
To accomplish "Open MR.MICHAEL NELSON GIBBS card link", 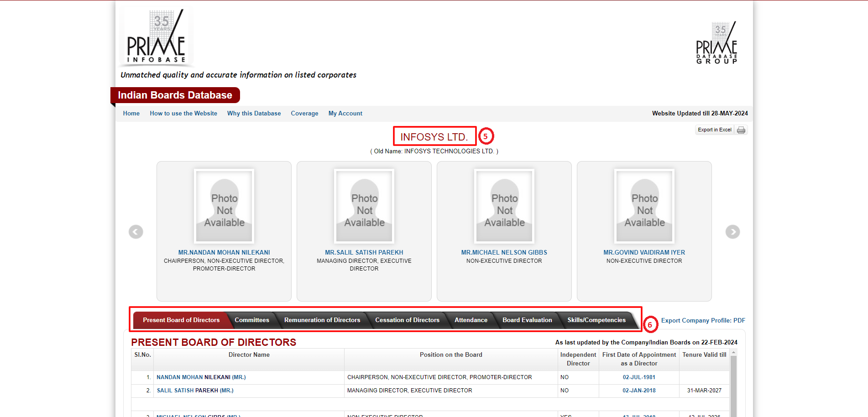I will pos(504,252).
